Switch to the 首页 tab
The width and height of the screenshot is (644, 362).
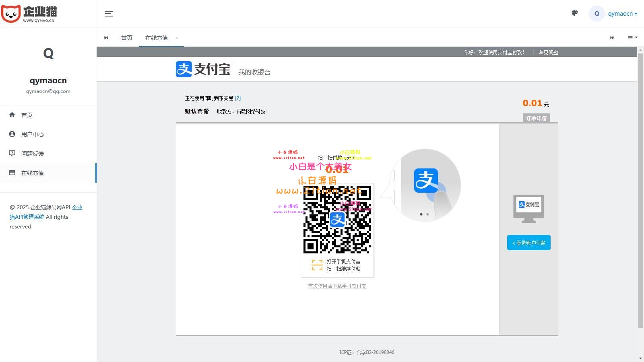pos(127,38)
